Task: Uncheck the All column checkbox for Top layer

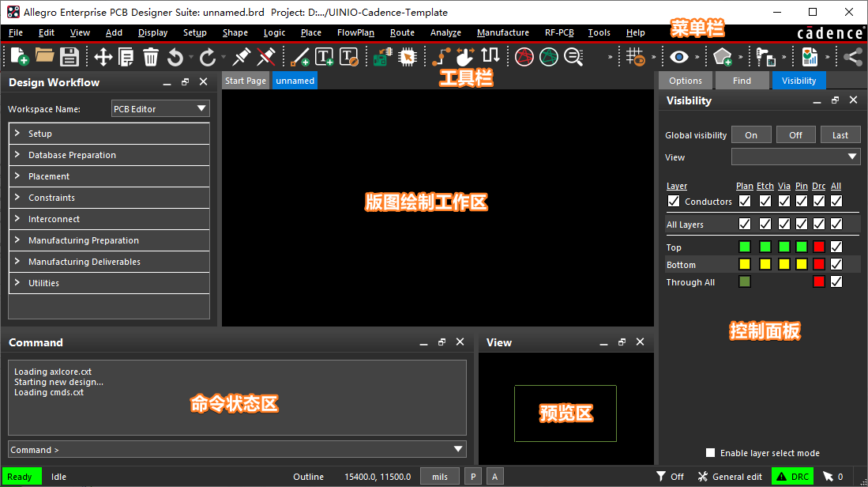Action: pos(836,247)
